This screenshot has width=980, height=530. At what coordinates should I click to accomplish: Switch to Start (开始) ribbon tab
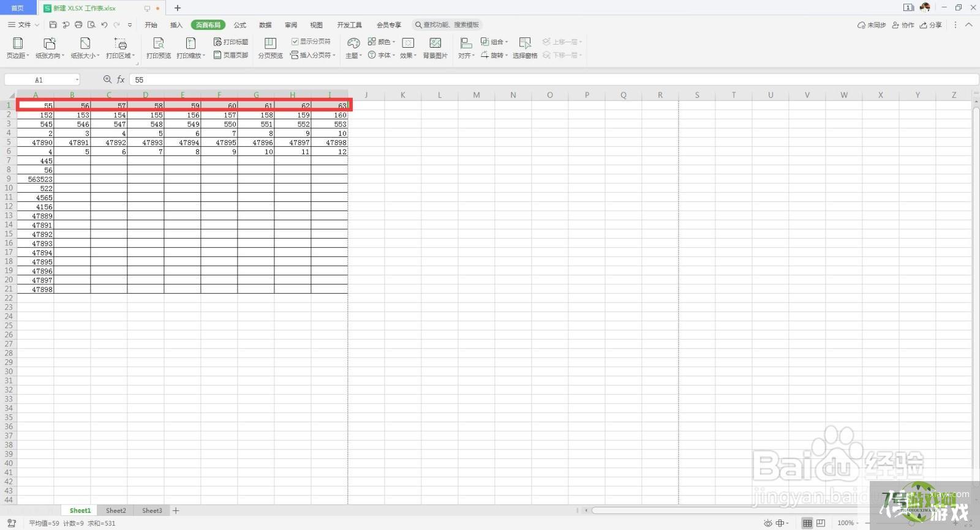click(x=151, y=25)
